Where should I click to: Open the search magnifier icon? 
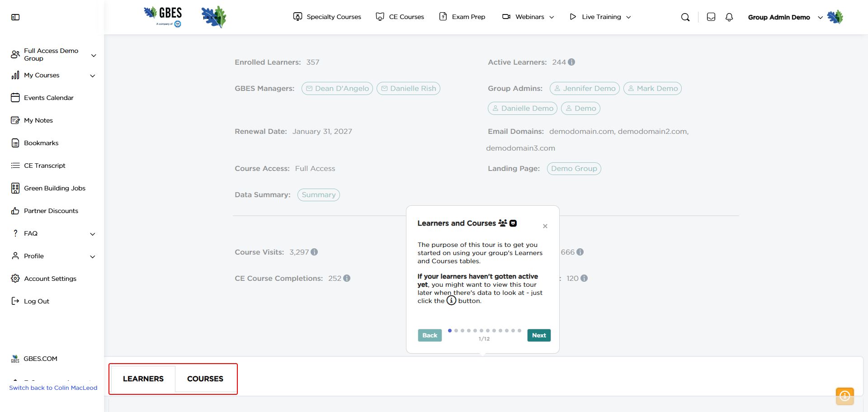pos(685,17)
